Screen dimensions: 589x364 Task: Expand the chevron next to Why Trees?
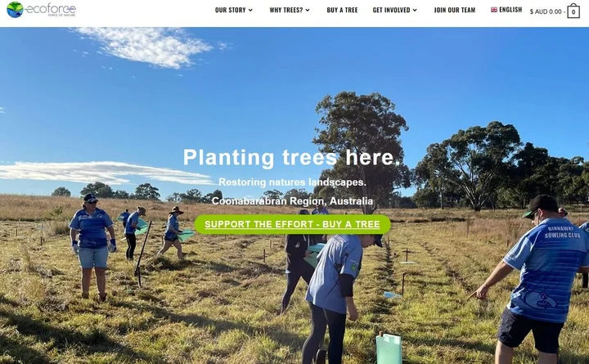click(x=308, y=10)
